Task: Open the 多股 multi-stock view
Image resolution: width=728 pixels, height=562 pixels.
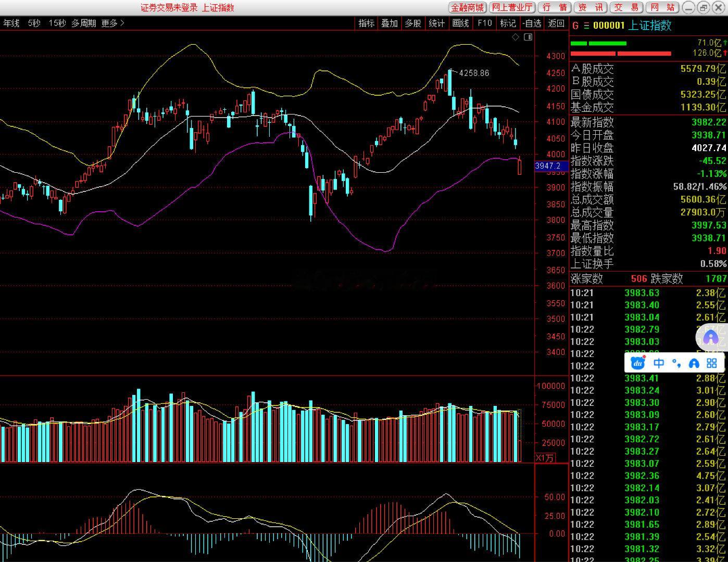Action: click(x=413, y=23)
